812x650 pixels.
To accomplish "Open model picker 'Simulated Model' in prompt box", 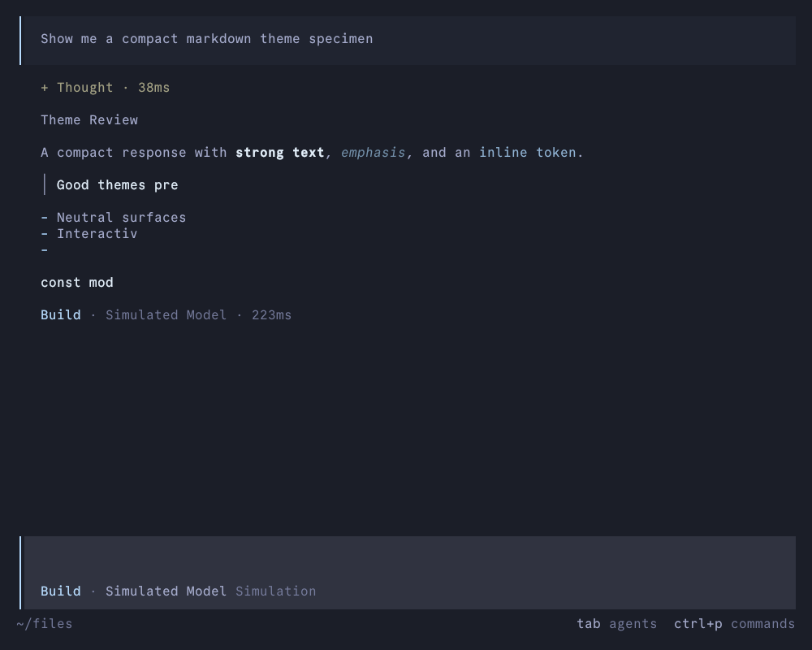I will click(166, 591).
